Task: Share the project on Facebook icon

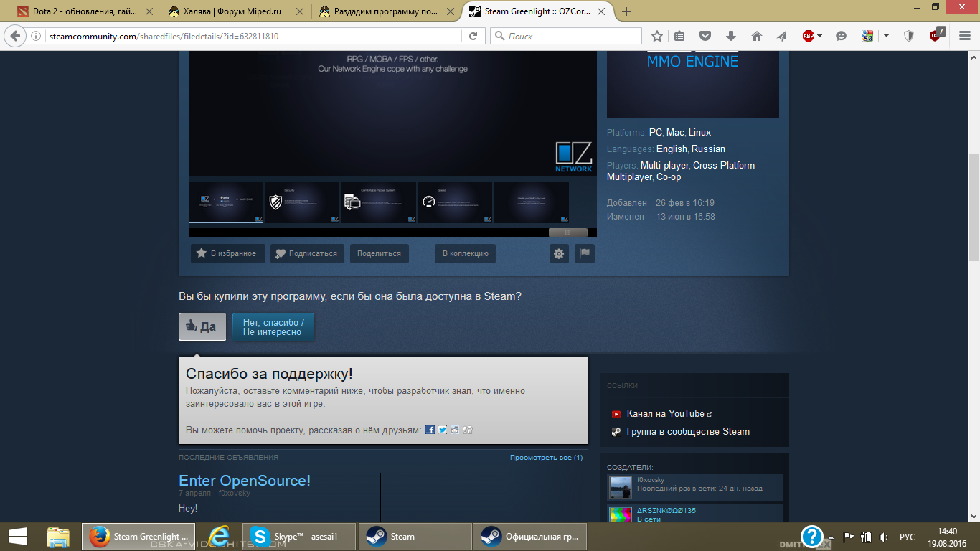Action: [430, 430]
